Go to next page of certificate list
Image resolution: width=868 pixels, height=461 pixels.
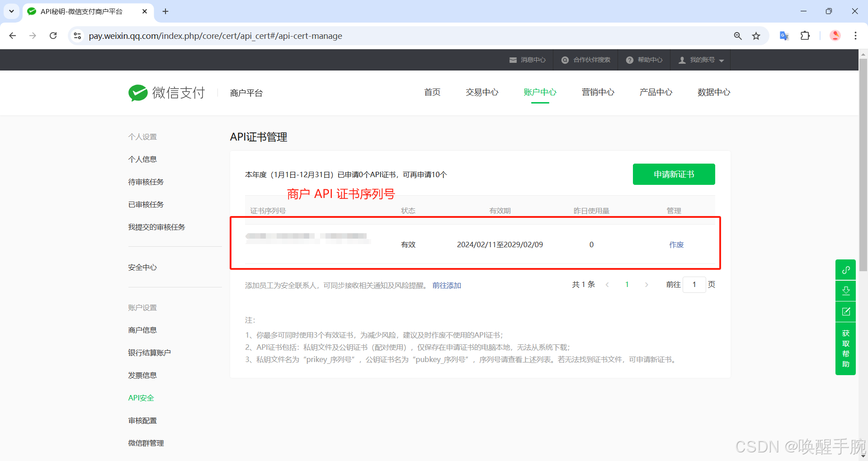pos(646,285)
